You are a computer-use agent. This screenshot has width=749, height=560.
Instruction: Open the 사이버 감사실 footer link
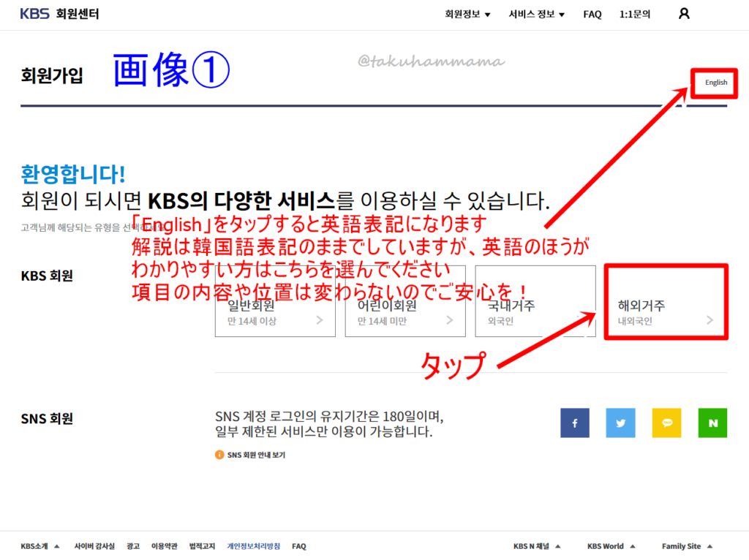(94, 546)
